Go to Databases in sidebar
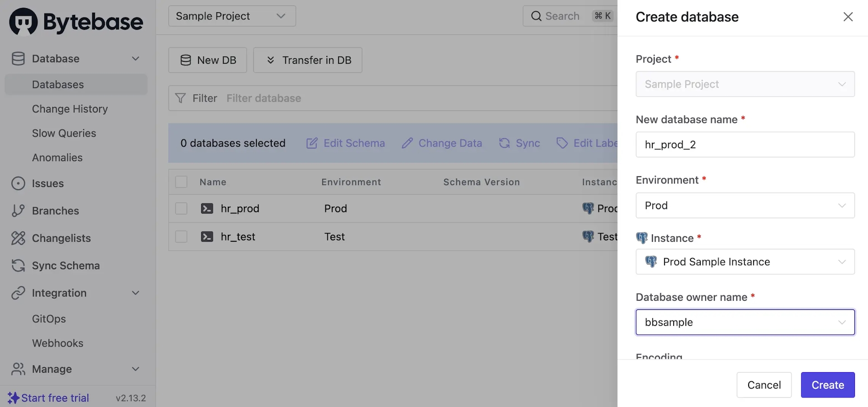The height and width of the screenshot is (407, 868). click(x=76, y=84)
